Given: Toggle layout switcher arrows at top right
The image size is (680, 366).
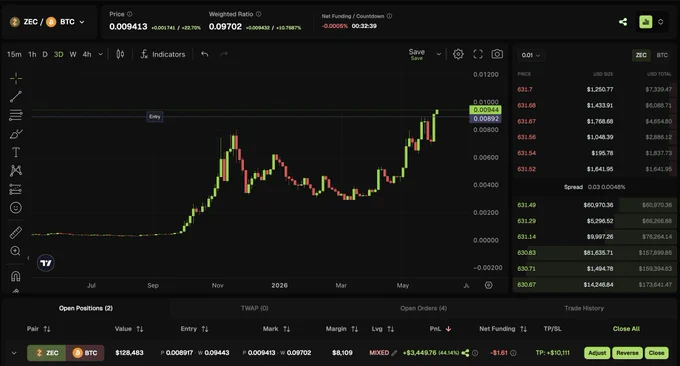Looking at the screenshot, I should coord(660,22).
